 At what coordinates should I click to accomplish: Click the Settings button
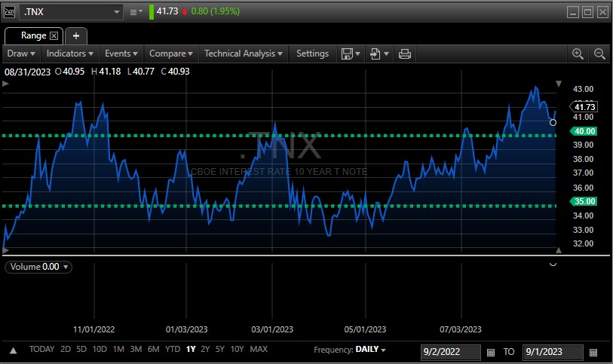(312, 54)
